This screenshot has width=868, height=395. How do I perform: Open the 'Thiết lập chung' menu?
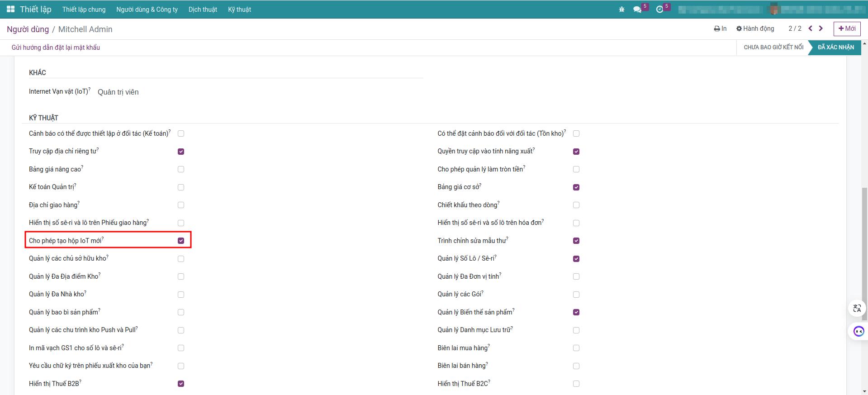tap(84, 10)
